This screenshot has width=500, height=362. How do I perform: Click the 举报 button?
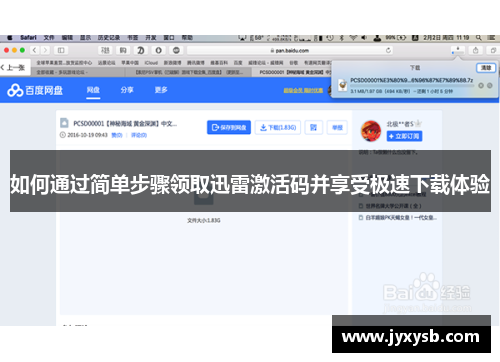coord(337,127)
